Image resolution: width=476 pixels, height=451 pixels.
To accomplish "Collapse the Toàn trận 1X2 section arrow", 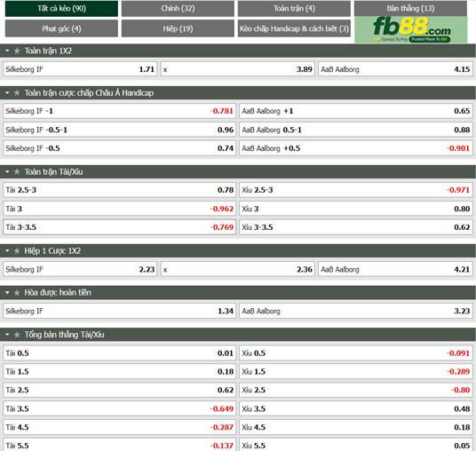I will click(7, 51).
